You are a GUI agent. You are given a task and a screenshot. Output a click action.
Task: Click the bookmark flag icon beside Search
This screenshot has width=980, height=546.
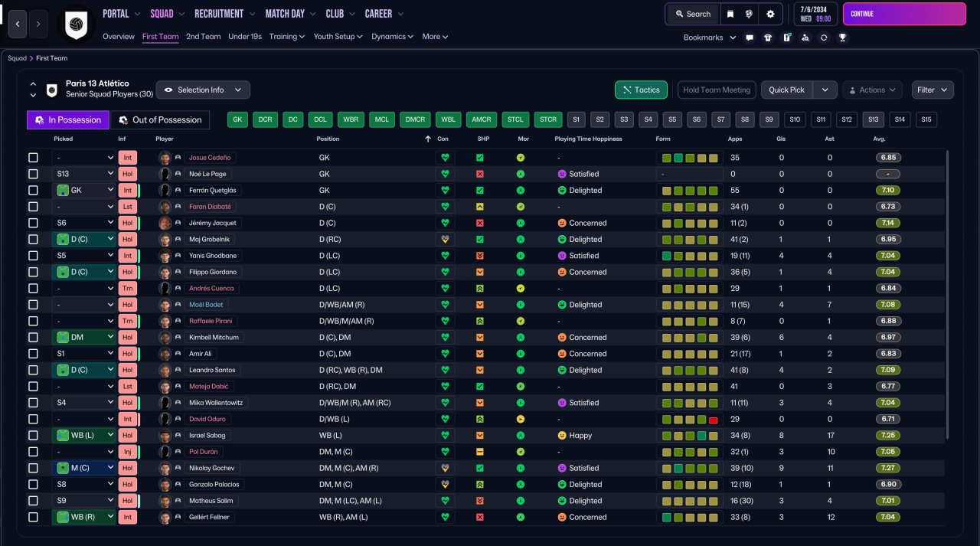coord(730,14)
